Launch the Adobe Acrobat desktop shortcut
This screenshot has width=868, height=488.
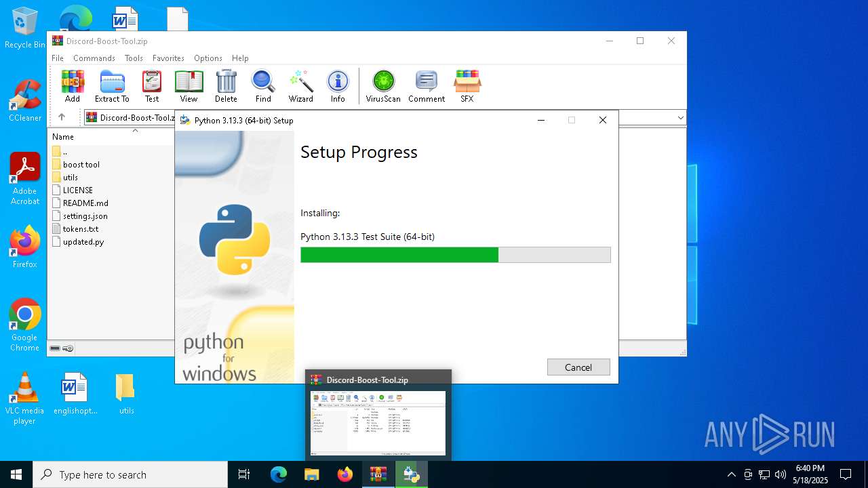pos(24,179)
